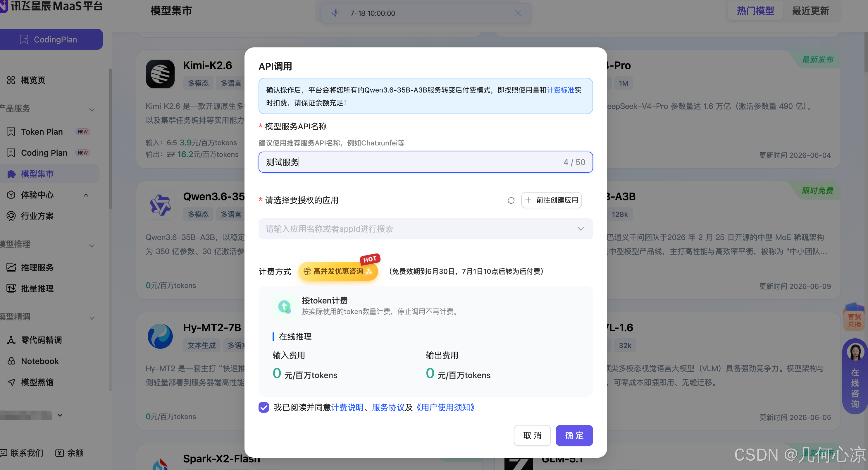Refresh the authorized application list
Screen dimensions: 868x470
[511, 200]
